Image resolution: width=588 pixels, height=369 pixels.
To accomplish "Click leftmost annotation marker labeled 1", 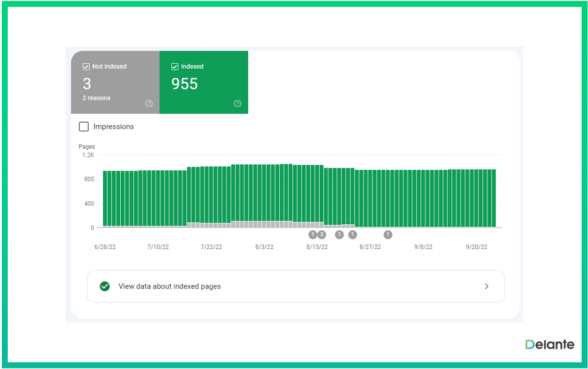I will (x=312, y=235).
